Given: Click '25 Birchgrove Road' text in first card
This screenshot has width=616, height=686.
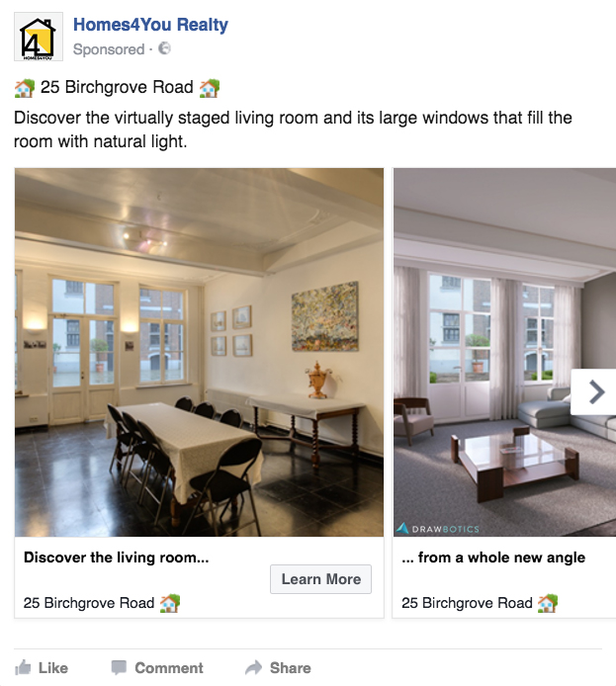Looking at the screenshot, I should coord(89,603).
